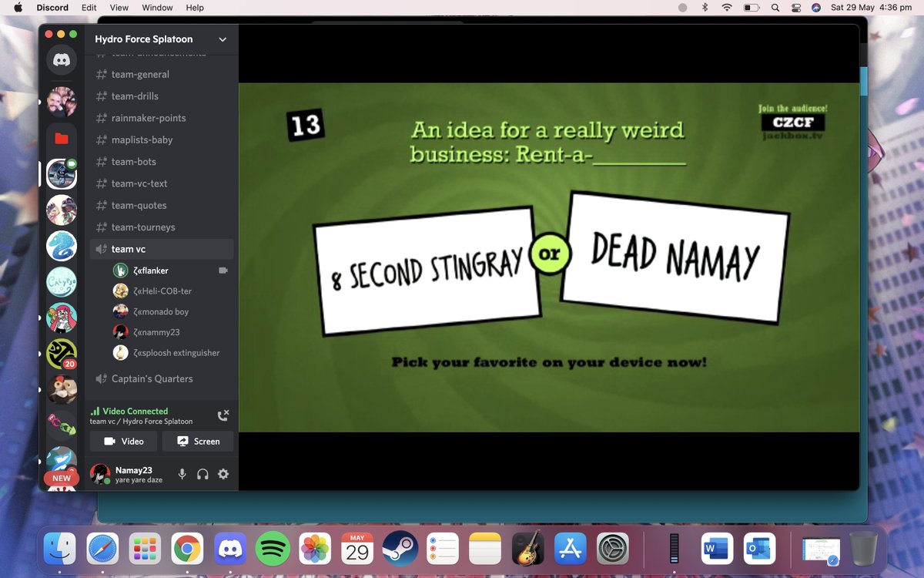This screenshot has height=578, width=924.
Task: Select the team vc voice channel
Action: click(x=162, y=249)
